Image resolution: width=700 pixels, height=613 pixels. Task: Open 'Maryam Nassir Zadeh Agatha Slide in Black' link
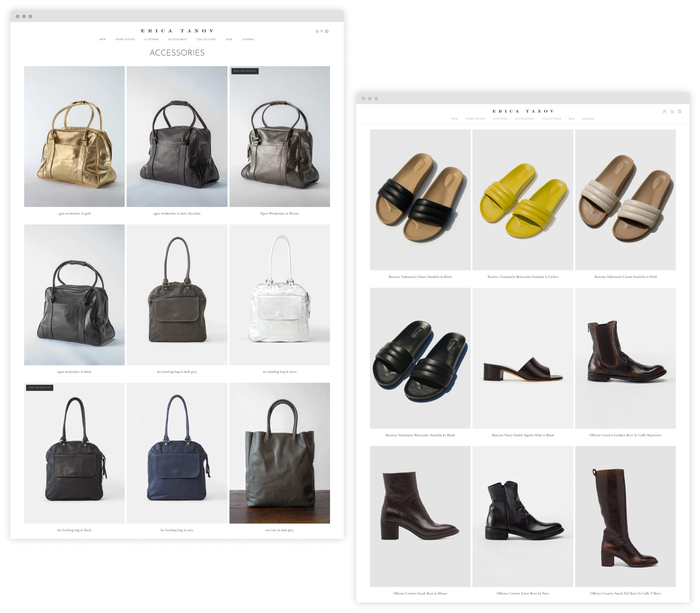click(x=522, y=435)
